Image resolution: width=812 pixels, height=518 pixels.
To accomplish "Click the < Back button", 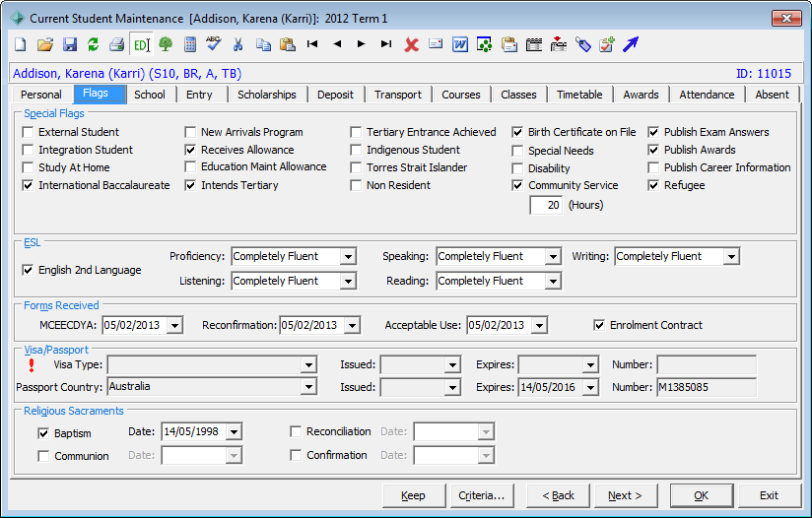I will [x=558, y=495].
